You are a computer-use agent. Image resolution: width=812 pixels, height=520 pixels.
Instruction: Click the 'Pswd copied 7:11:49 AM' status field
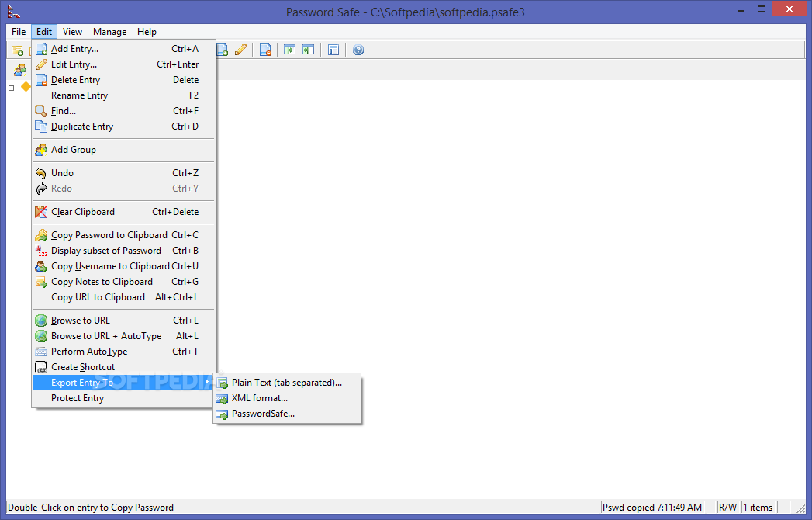652,508
